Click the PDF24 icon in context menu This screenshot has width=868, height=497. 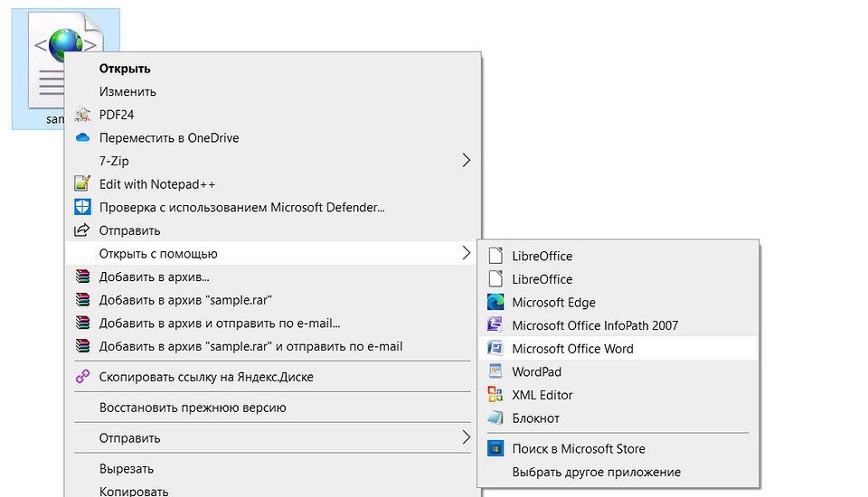click(x=82, y=115)
